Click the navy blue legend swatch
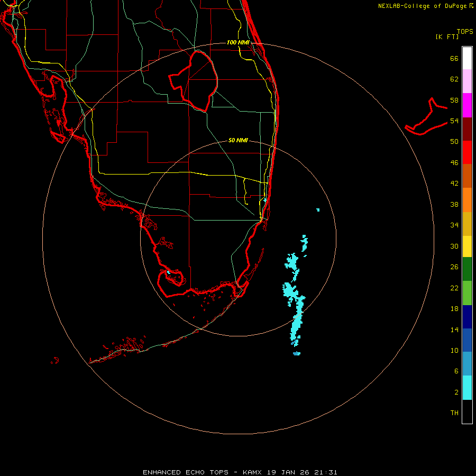 [467, 317]
